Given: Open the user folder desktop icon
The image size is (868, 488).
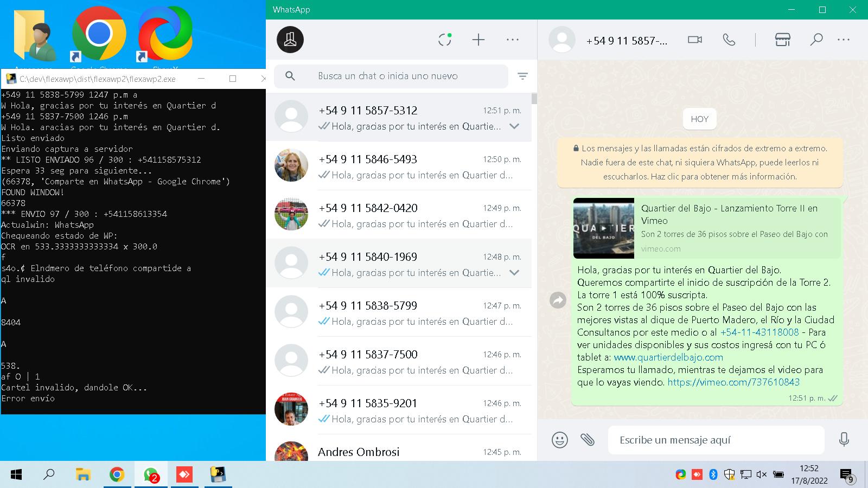Looking at the screenshot, I should [34, 35].
